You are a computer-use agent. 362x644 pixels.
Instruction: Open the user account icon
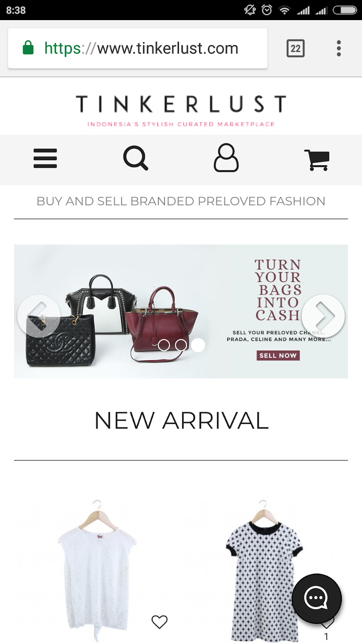[226, 158]
